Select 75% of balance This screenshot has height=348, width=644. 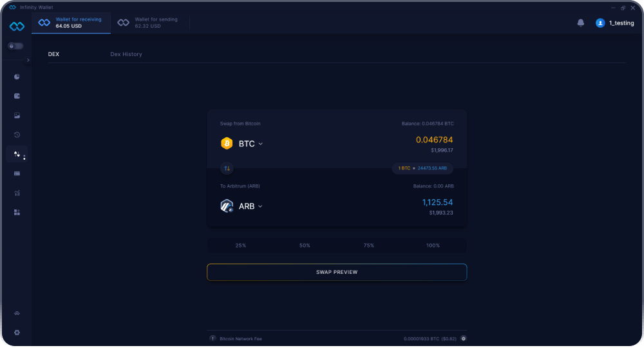[369, 246]
